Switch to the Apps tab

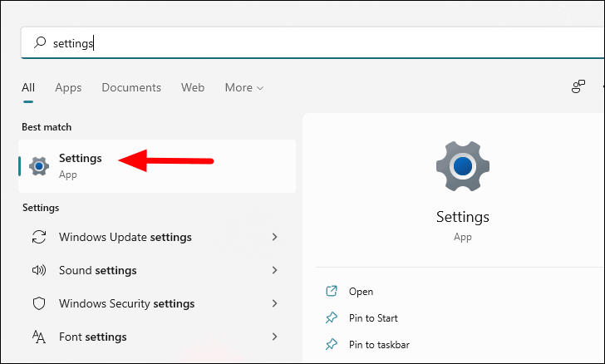click(x=68, y=87)
